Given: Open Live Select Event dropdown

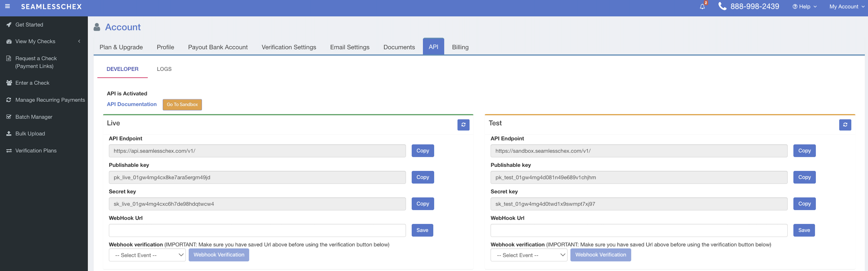Looking at the screenshot, I should click(147, 255).
